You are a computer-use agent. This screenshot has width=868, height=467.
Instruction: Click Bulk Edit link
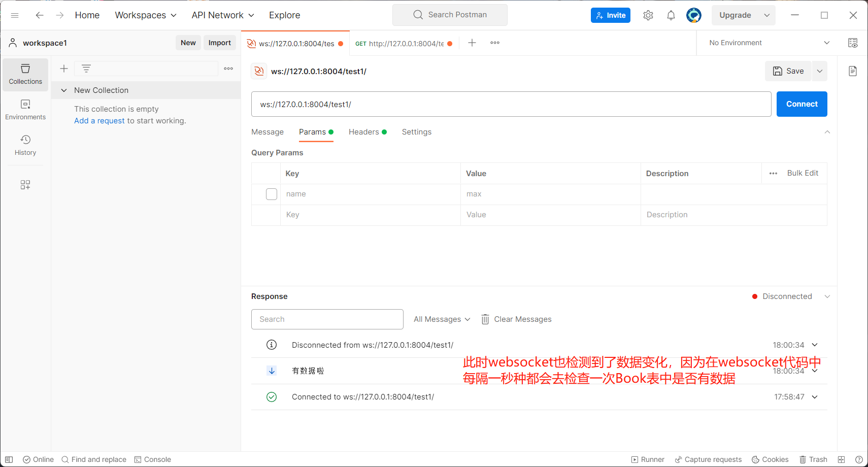pos(803,173)
